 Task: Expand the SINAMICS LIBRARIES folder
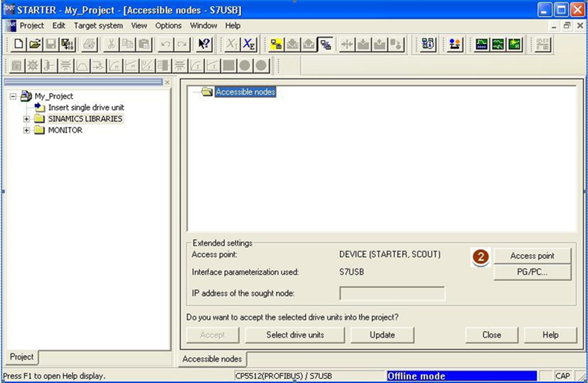point(26,119)
